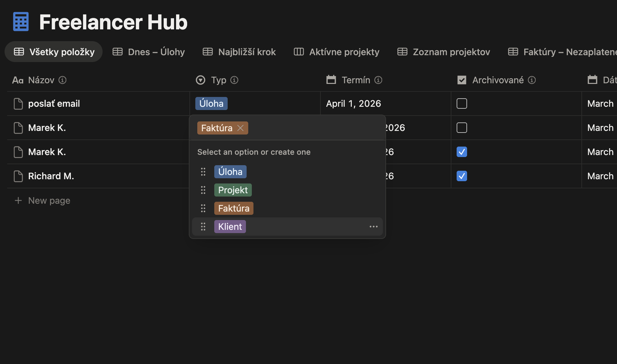Image resolution: width=617 pixels, height=364 pixels.
Task: Click the page icon next to poslať email
Action: (x=18, y=103)
